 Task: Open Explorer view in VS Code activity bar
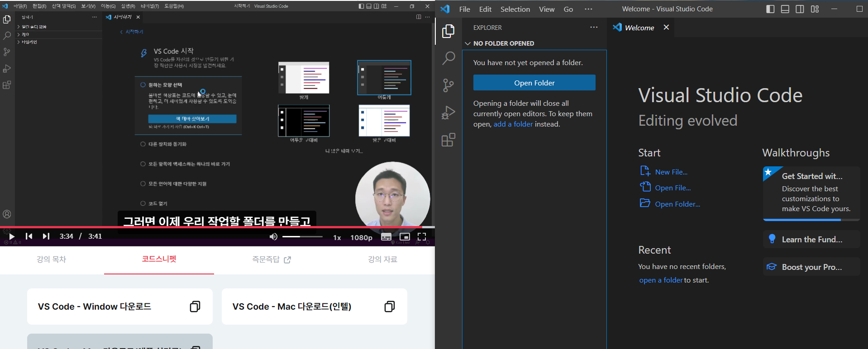[448, 31]
